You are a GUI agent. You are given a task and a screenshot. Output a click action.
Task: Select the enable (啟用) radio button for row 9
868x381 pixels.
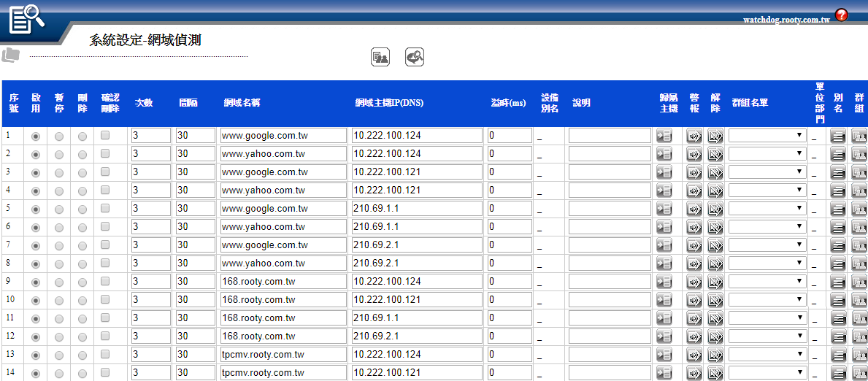36,282
